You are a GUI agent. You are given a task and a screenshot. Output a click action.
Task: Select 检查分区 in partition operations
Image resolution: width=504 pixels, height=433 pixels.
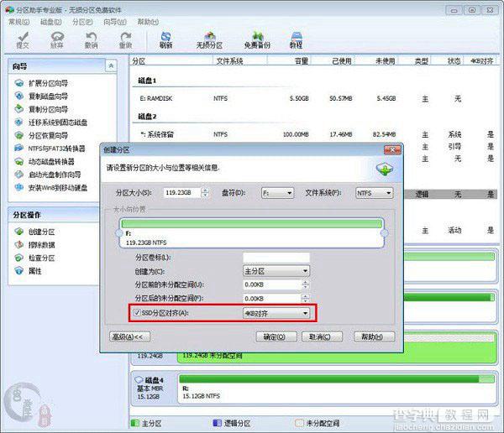pyautogui.click(x=35, y=258)
